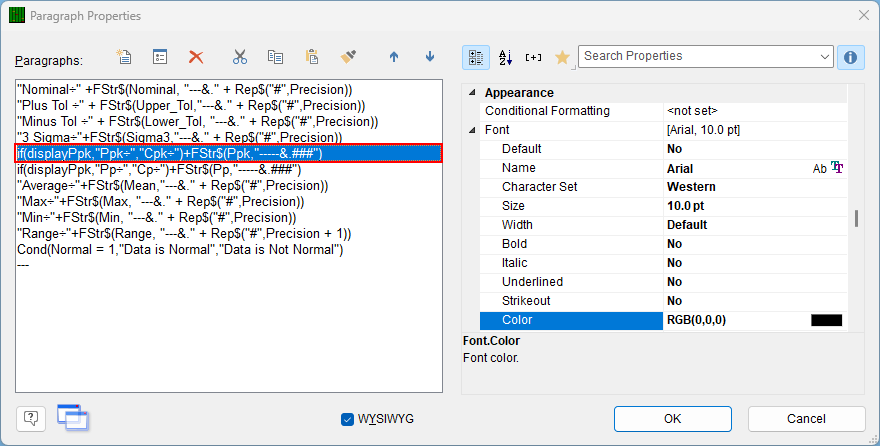Delete paragraph with the red X icon
The image size is (880, 446).
click(x=196, y=57)
